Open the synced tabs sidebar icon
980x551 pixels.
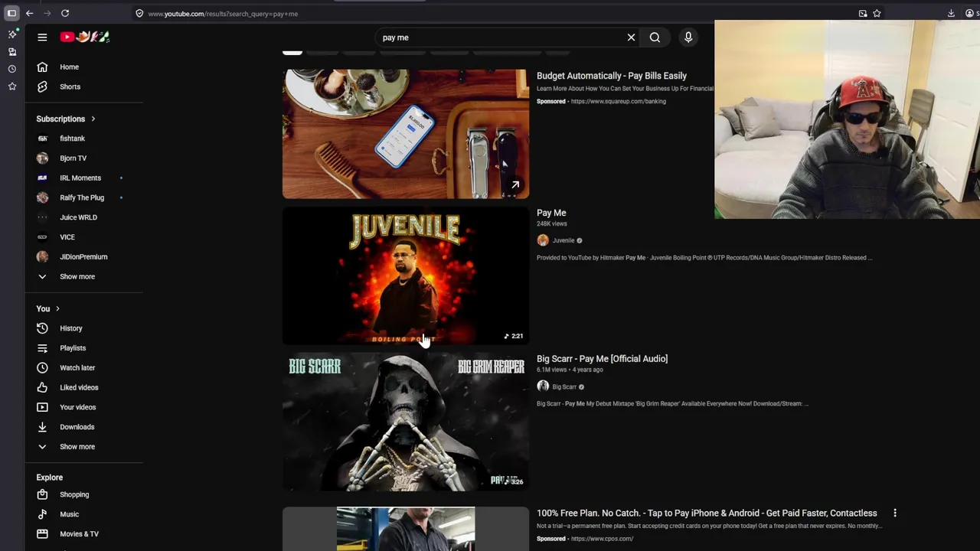pyautogui.click(x=12, y=52)
